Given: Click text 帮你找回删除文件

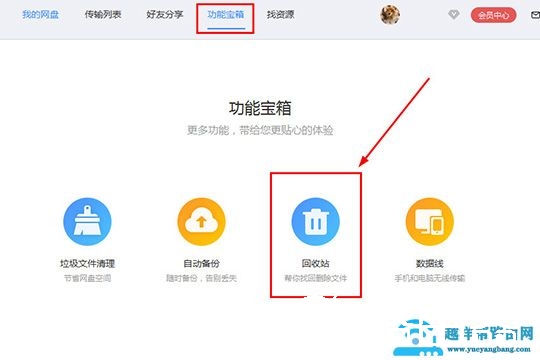Looking at the screenshot, I should (x=315, y=278).
